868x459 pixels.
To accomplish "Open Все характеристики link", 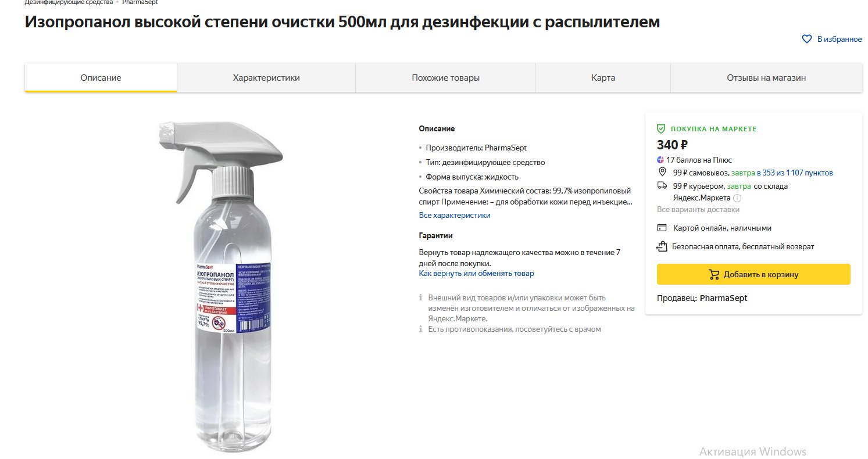I will [x=455, y=216].
